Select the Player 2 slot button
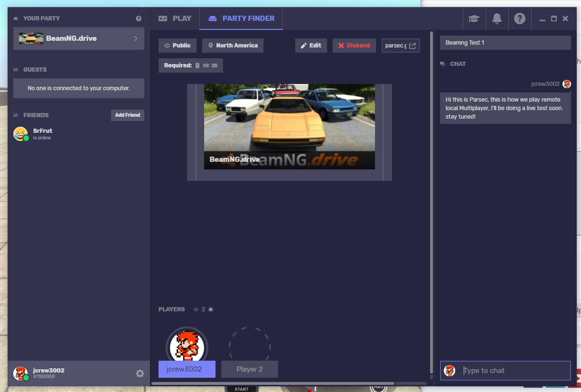The height and width of the screenshot is (392, 581). (x=250, y=369)
